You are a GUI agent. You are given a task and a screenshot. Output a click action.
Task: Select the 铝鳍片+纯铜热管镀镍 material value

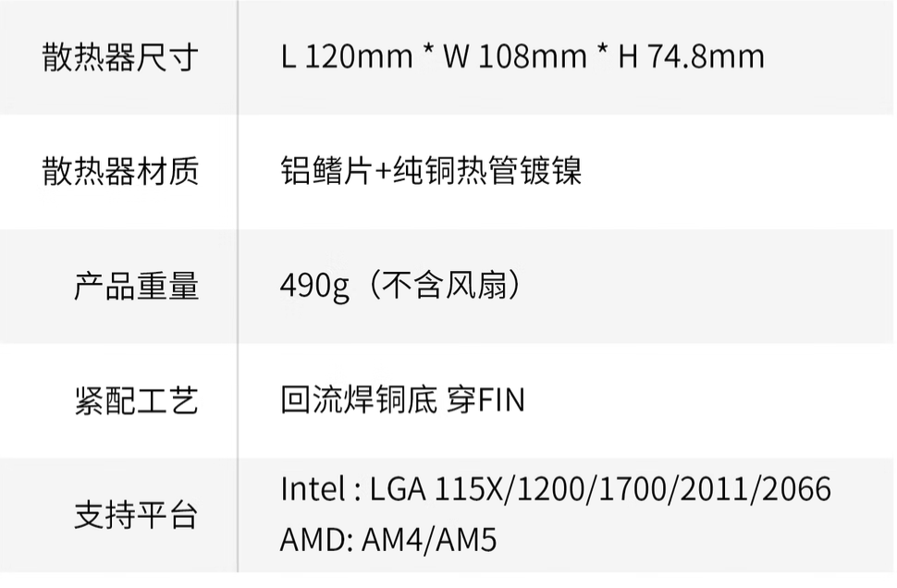tap(431, 170)
